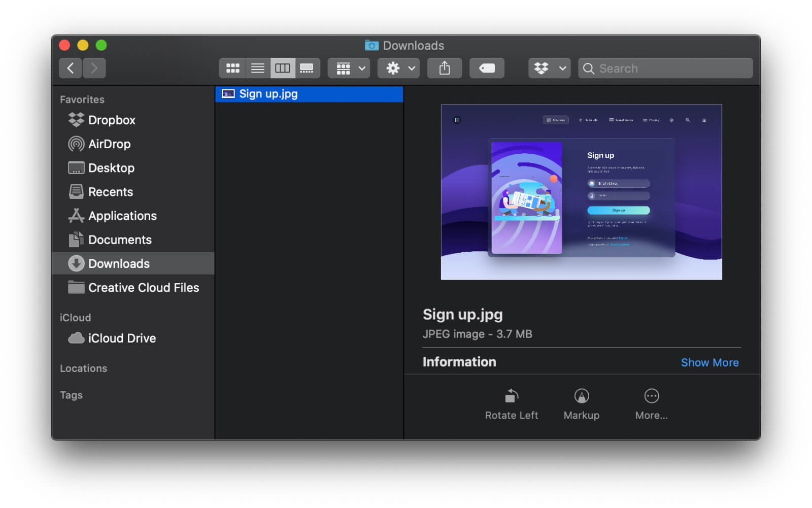This screenshot has height=508, width=812.
Task: Open the Applications sidebar item
Action: [x=122, y=216]
